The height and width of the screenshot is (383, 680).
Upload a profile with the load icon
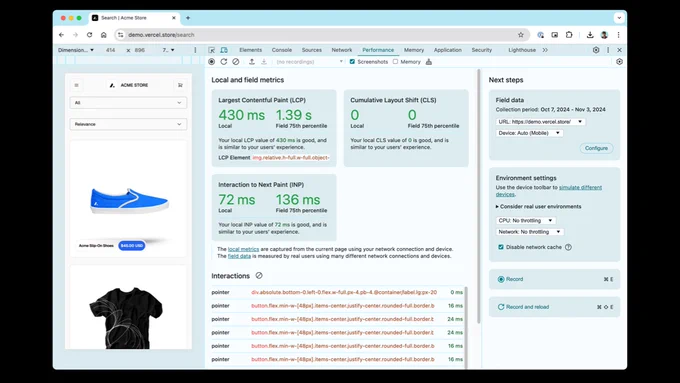(252, 62)
